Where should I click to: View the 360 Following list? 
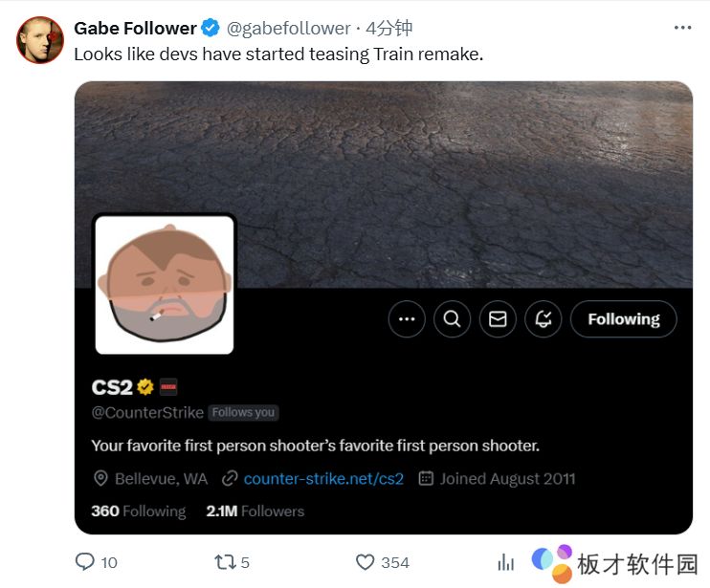point(138,512)
